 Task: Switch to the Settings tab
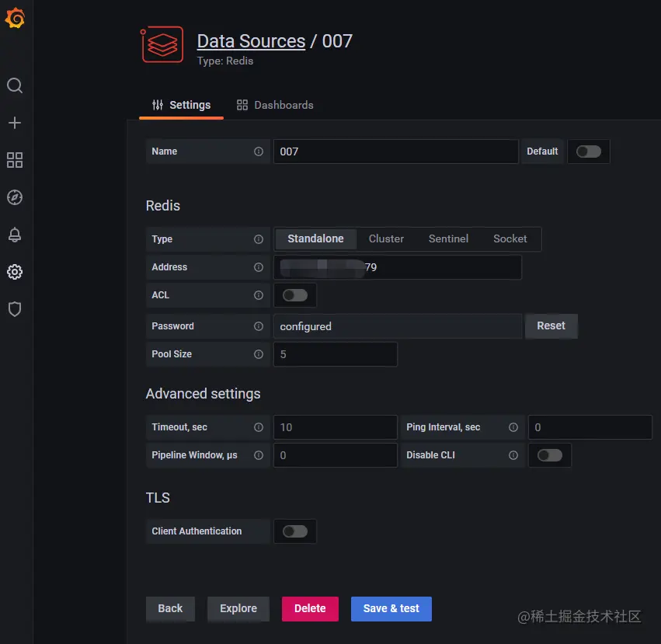coord(181,106)
